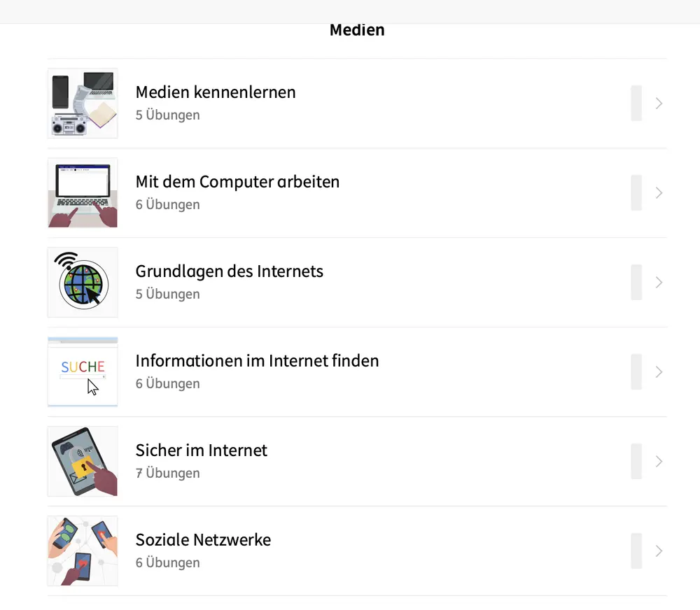The image size is (700, 610).
Task: Open the Medien kennenlernen devices thumbnail
Action: [x=83, y=104]
